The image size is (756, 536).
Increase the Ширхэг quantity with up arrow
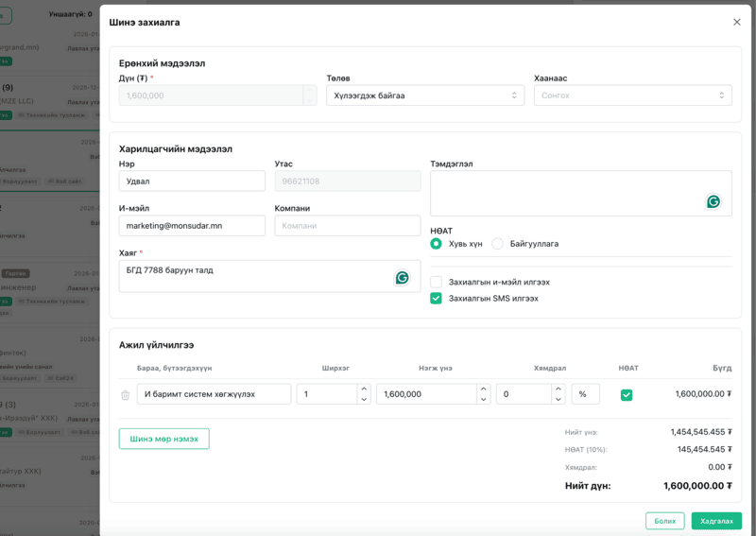364,389
